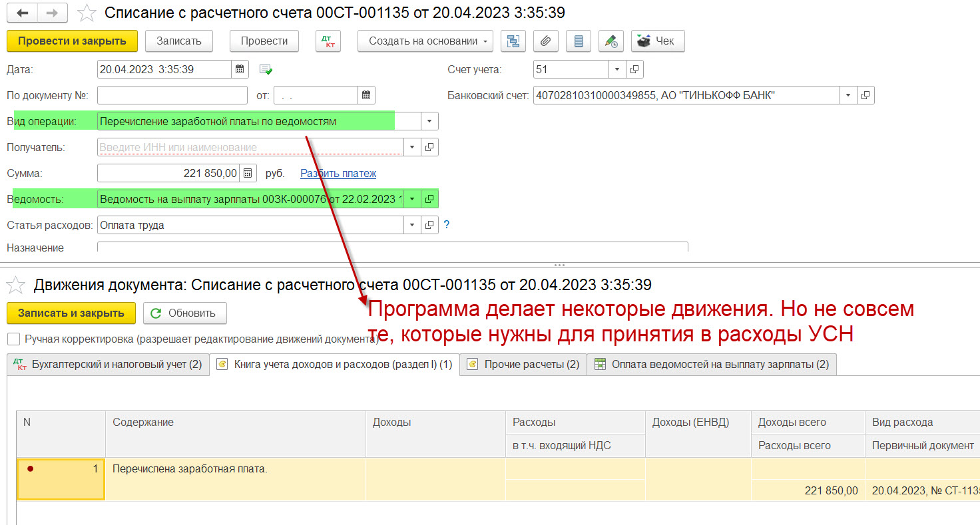Open the Прочие расчеты tab
The image size is (980, 525).
tap(523, 365)
